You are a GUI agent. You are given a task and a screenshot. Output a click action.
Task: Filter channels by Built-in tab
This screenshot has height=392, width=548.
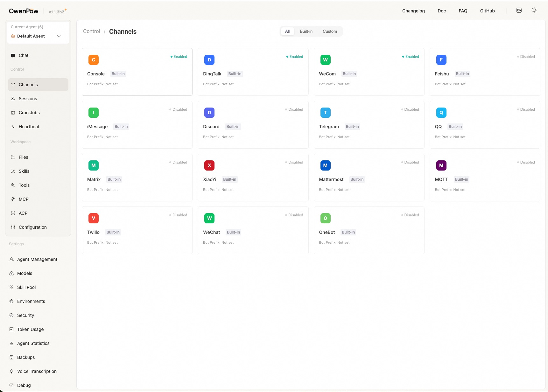tap(306, 31)
